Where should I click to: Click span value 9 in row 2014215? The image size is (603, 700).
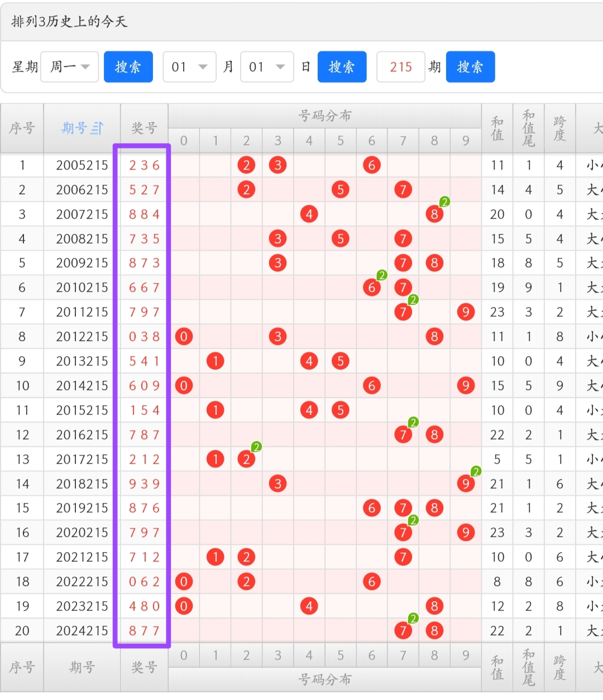559,386
